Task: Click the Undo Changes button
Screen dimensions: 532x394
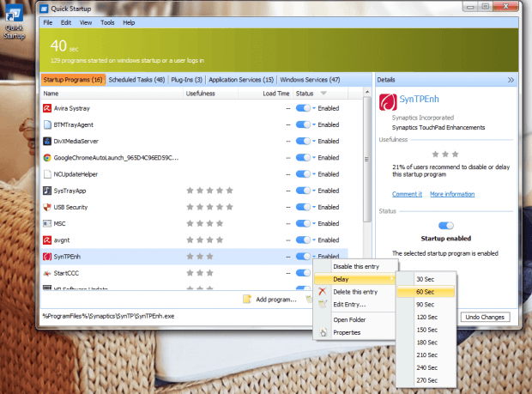Action: (x=485, y=317)
